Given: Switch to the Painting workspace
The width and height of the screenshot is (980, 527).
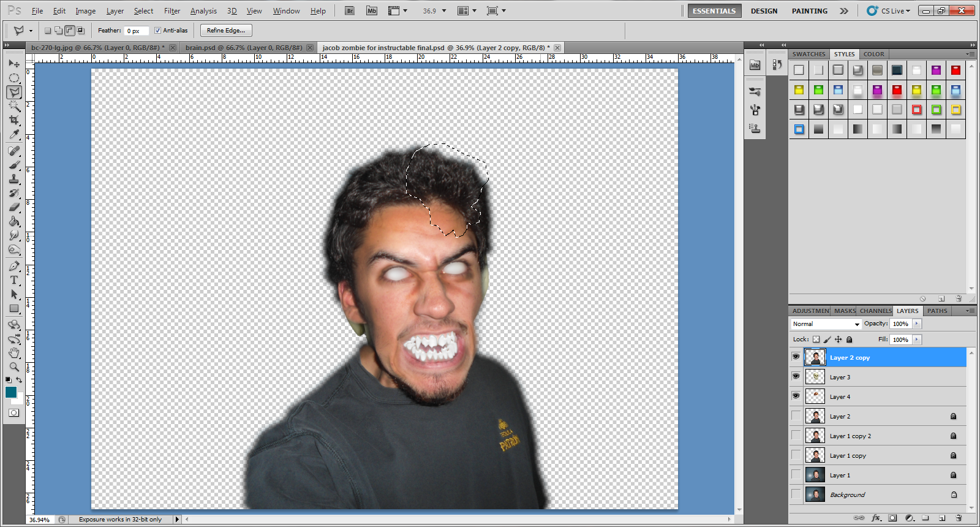Looking at the screenshot, I should click(809, 11).
